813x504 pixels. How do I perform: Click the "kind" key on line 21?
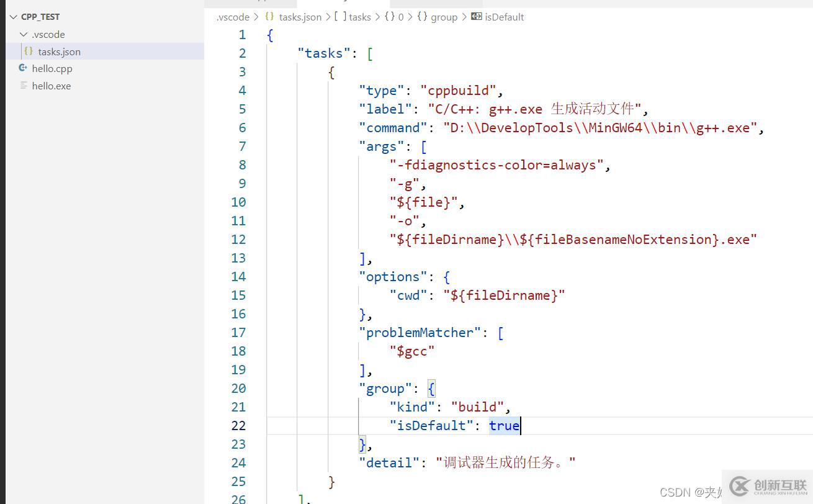coord(412,407)
